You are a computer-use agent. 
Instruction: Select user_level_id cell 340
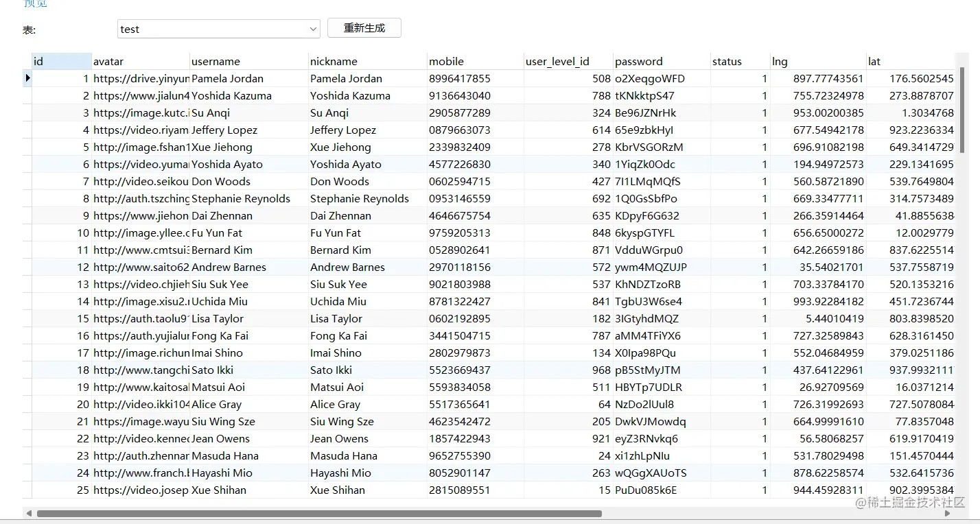click(x=568, y=164)
